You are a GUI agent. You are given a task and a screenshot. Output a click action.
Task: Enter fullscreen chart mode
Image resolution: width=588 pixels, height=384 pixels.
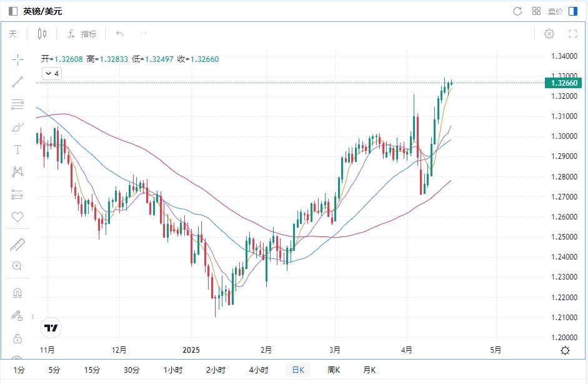click(572, 34)
